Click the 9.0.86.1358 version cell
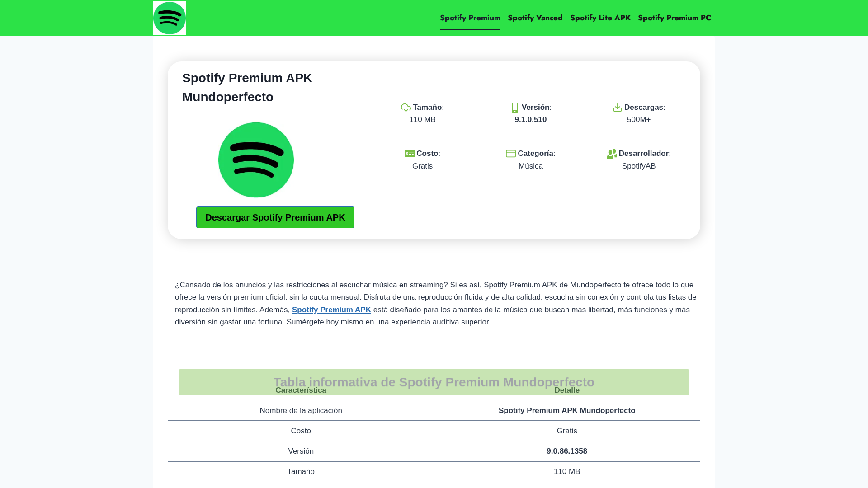868x488 pixels. pos(567,451)
